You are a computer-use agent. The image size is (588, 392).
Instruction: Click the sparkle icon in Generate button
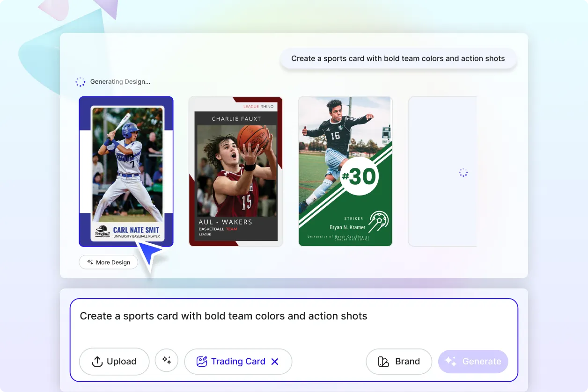(x=451, y=361)
